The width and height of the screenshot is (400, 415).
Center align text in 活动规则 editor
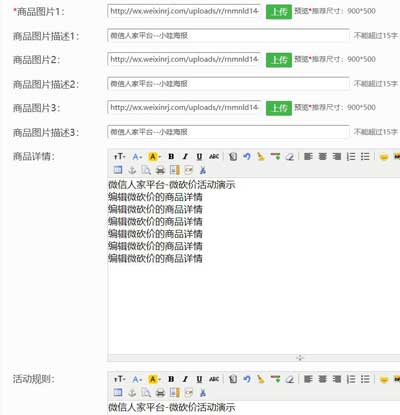pyautogui.click(x=322, y=379)
